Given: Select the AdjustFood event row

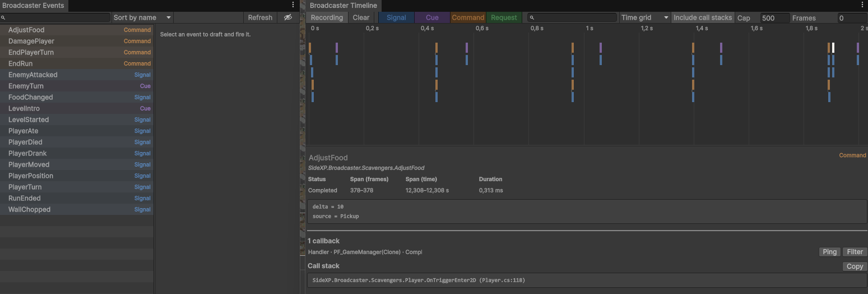Looking at the screenshot, I should tap(77, 30).
